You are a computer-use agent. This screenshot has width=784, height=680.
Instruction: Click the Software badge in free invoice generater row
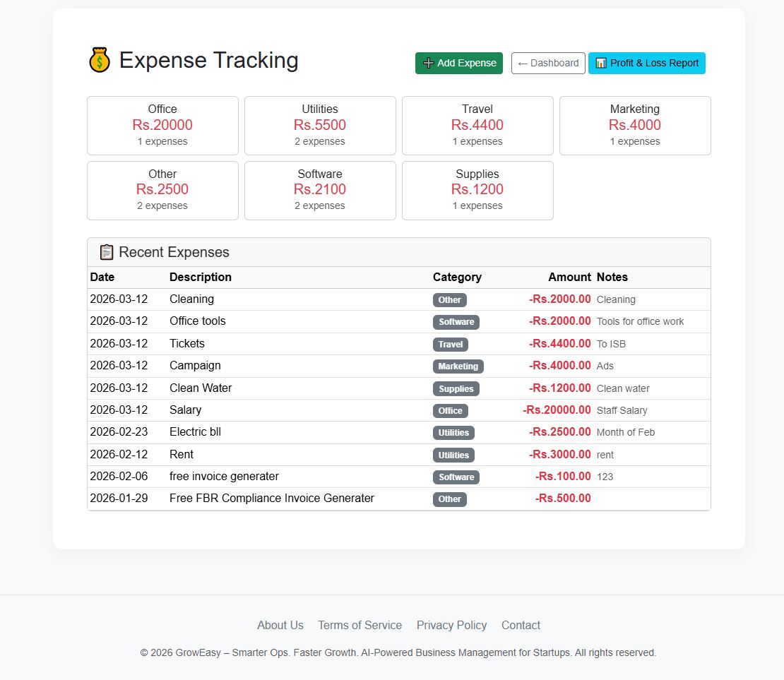point(456,477)
